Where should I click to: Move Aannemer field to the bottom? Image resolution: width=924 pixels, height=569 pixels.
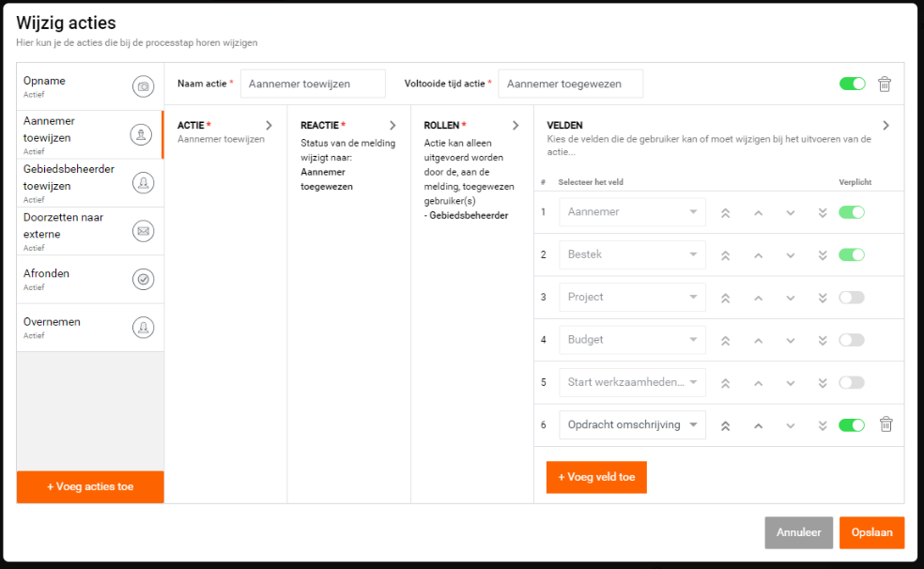[823, 212]
